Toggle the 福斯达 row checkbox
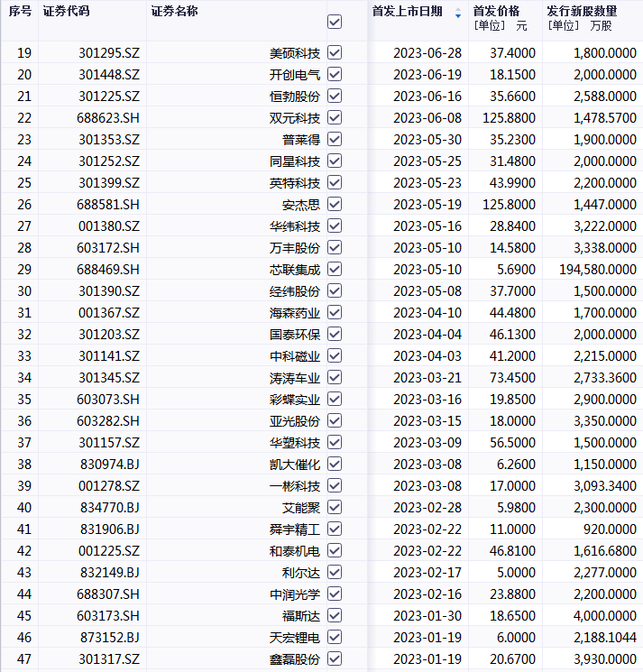The width and height of the screenshot is (643, 672). coord(335,616)
